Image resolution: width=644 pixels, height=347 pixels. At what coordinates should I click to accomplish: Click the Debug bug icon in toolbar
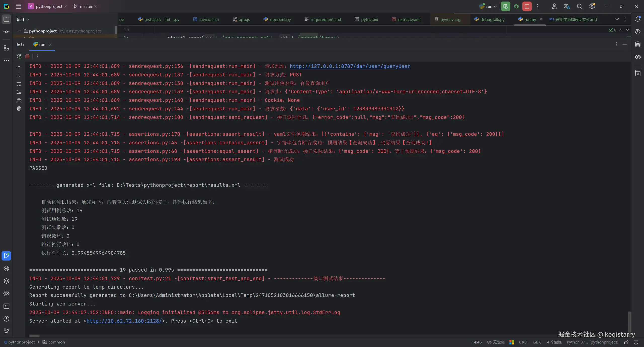pyautogui.click(x=516, y=6)
